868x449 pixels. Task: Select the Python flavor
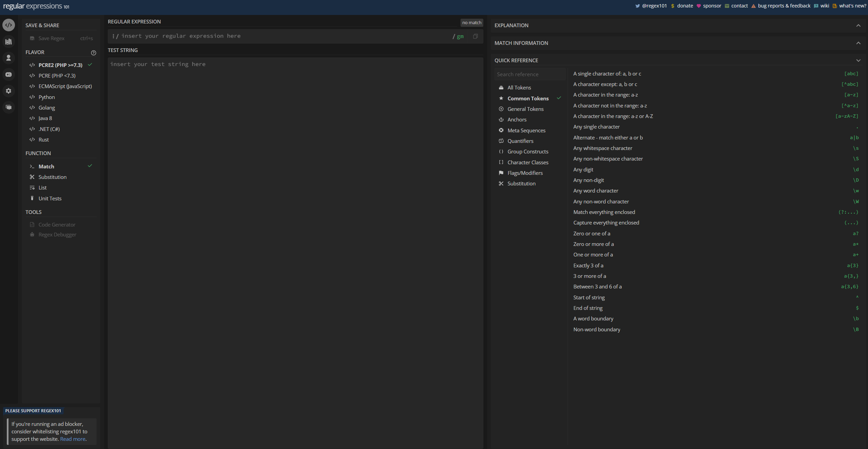[x=47, y=97]
